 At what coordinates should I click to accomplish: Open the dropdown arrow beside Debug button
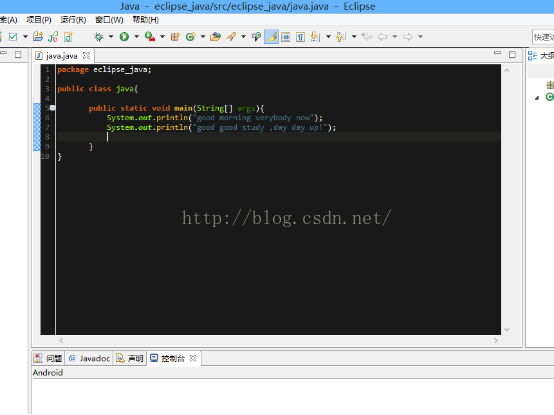pyautogui.click(x=111, y=36)
